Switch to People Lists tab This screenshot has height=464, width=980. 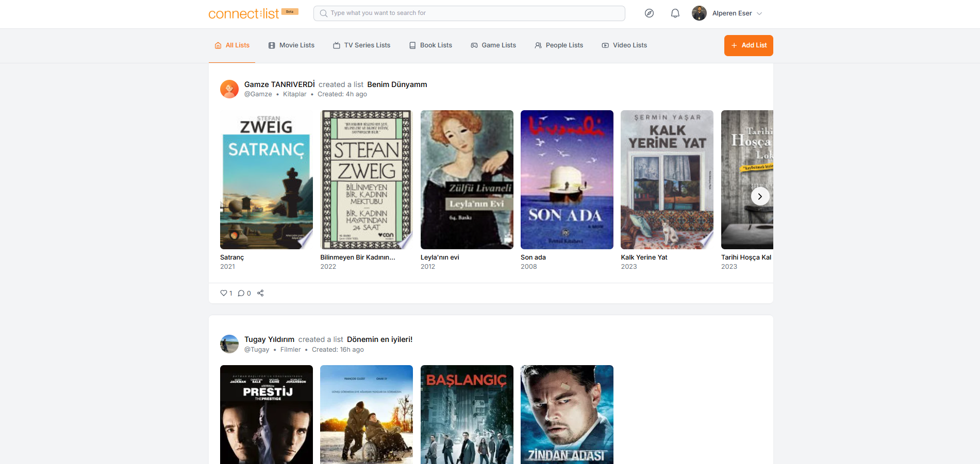coord(559,45)
